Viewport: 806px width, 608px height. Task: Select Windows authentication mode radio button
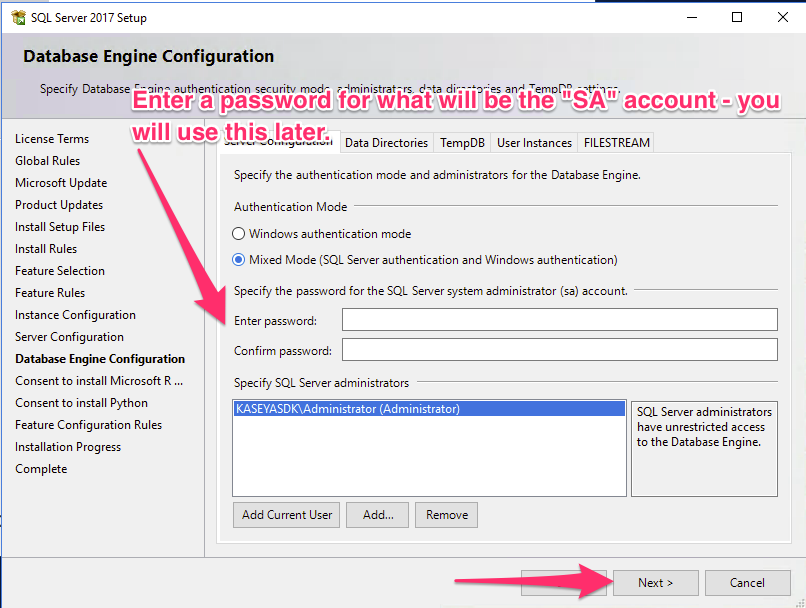pyautogui.click(x=239, y=234)
